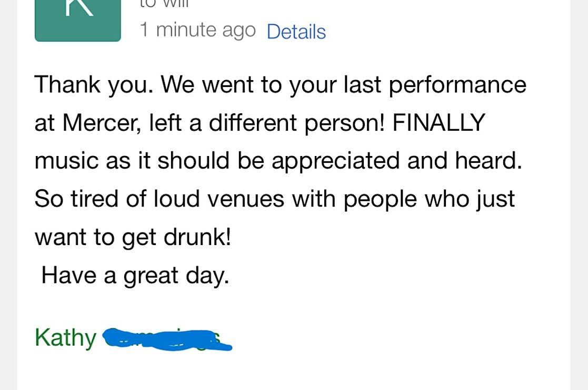Click the green 'Kathy' signature name

[66, 338]
